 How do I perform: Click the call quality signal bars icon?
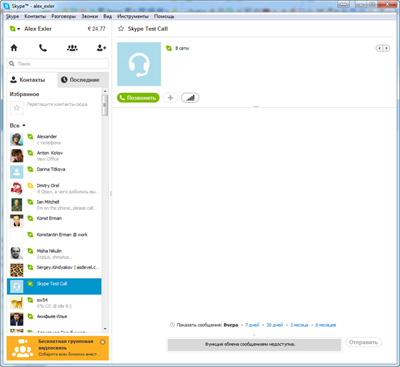pos(190,98)
